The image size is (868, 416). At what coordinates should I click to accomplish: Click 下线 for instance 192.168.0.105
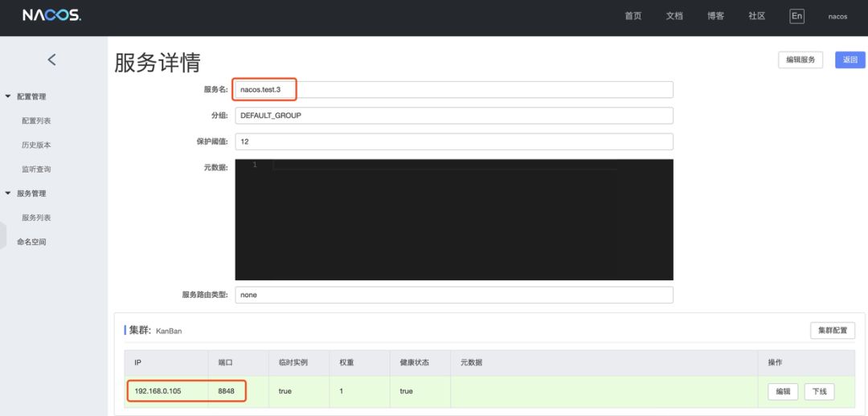point(819,391)
